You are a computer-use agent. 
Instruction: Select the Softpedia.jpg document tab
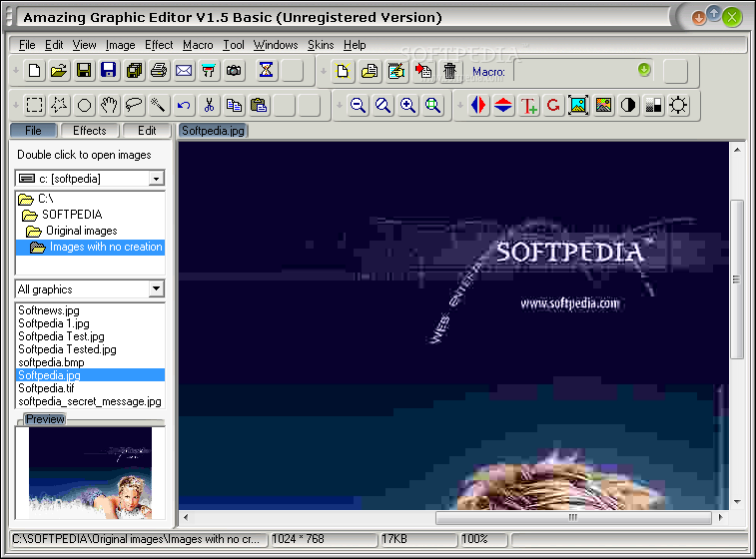click(213, 131)
